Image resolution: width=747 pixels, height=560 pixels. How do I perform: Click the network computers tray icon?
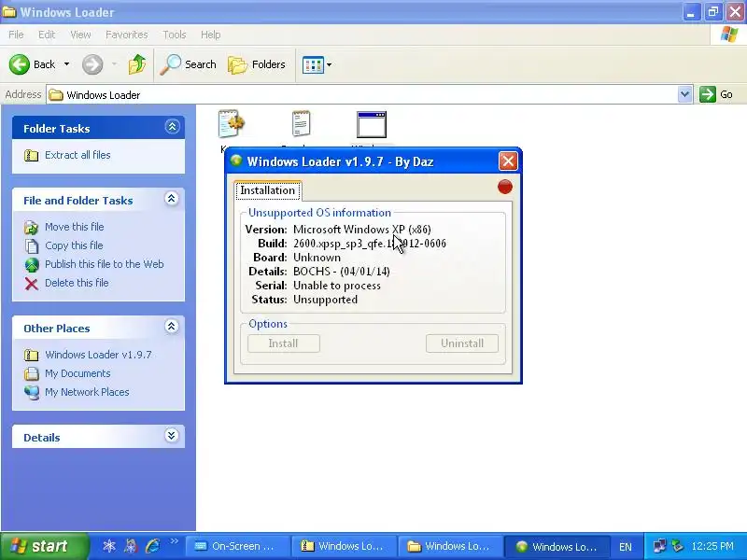click(660, 546)
